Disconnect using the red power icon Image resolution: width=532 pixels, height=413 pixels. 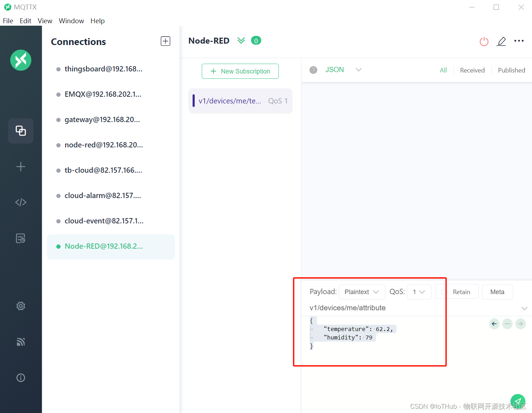tap(484, 42)
